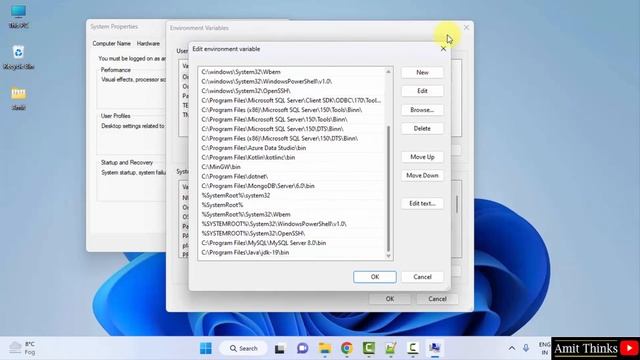
Task: Select the %SYSTEMROOT%\System32\OpenSSH\ entry
Action: point(291,233)
